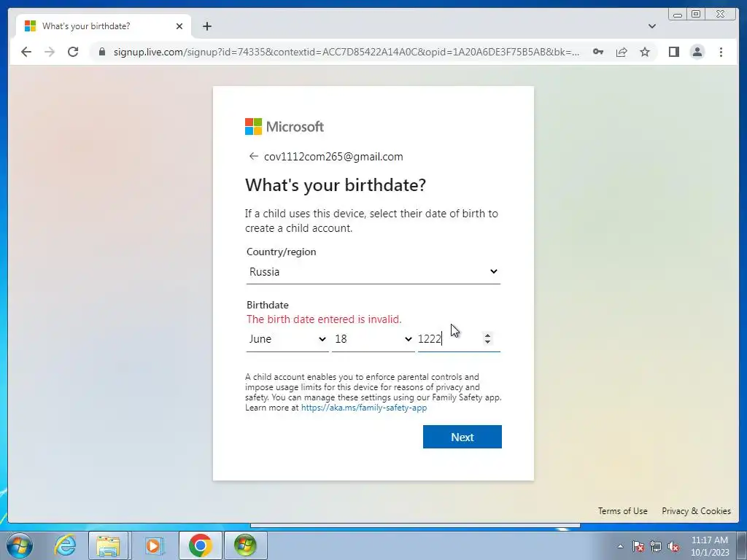Click the Next button
747x560 pixels.
tap(462, 437)
